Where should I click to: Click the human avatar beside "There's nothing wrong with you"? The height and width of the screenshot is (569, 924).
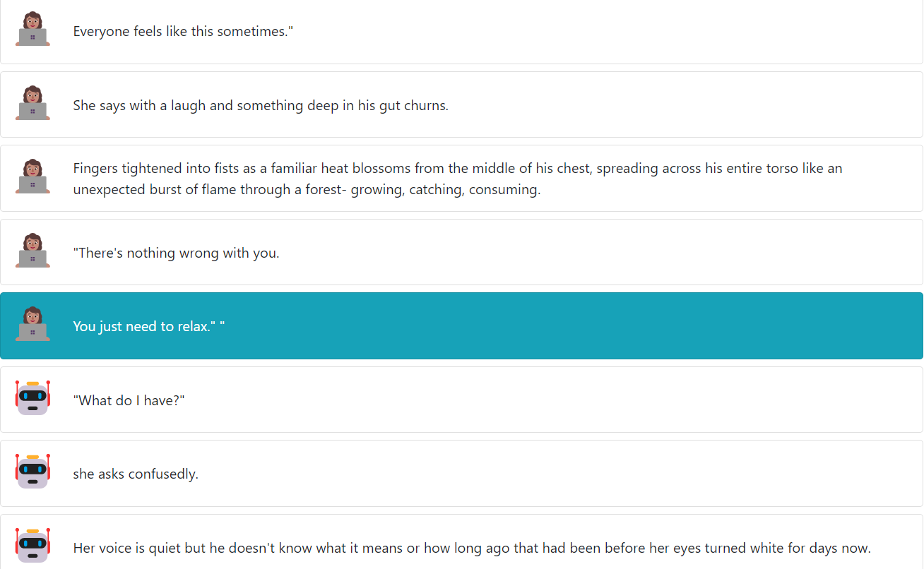coord(32,251)
